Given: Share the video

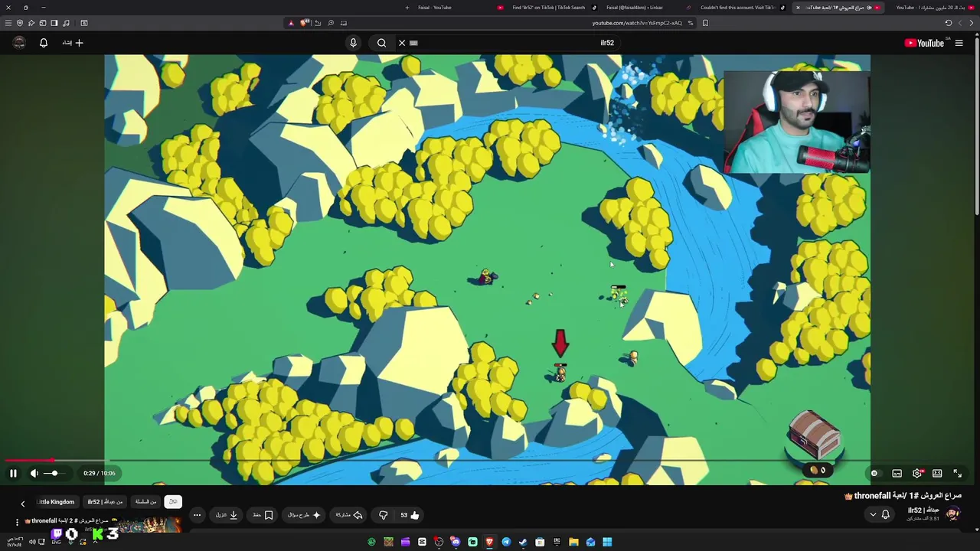Looking at the screenshot, I should click(349, 515).
